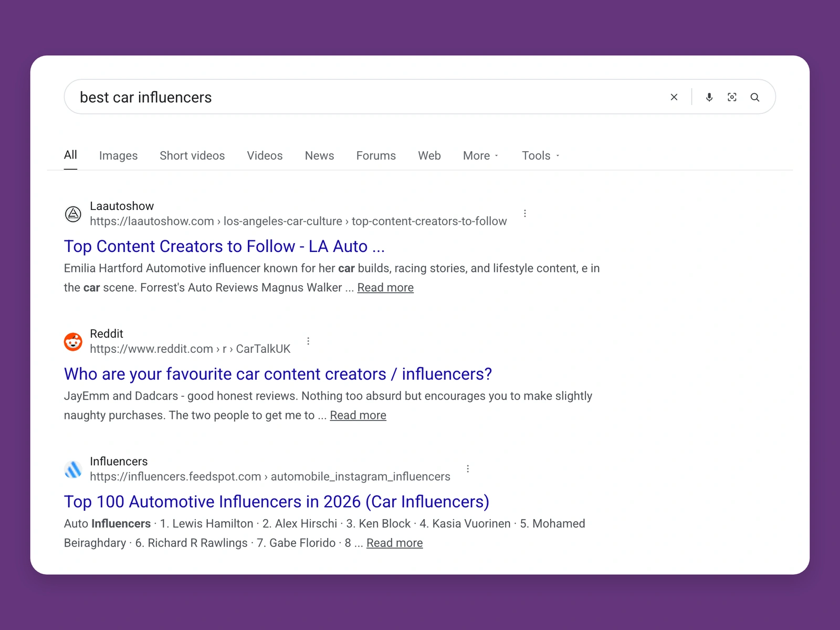840x630 pixels.
Task: Switch to the Forums tab
Action: 376,156
